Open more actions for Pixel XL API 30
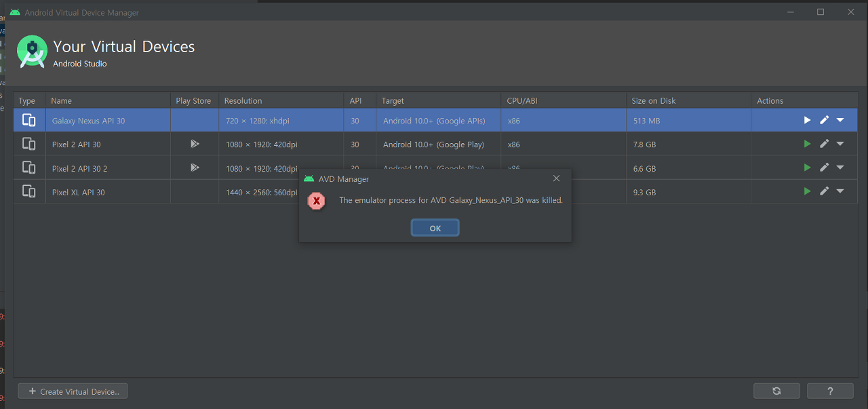The width and height of the screenshot is (868, 409). [840, 191]
